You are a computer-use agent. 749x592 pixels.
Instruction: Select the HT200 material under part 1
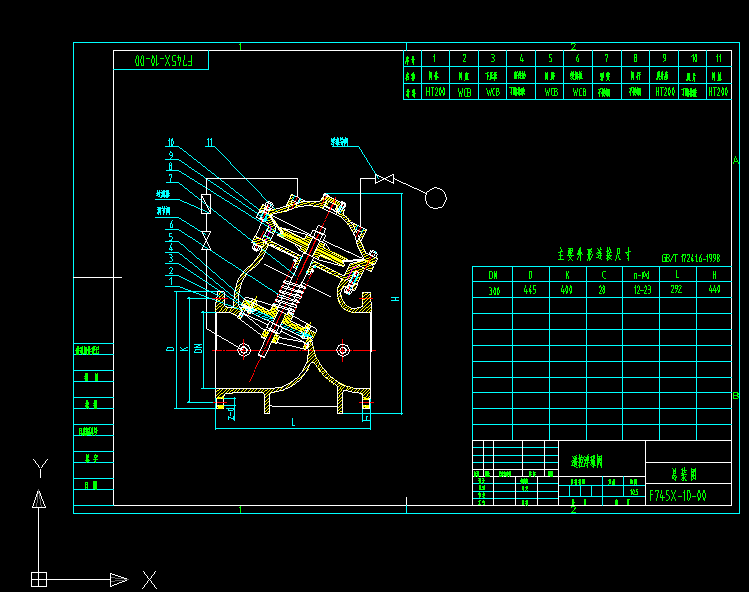(435, 92)
